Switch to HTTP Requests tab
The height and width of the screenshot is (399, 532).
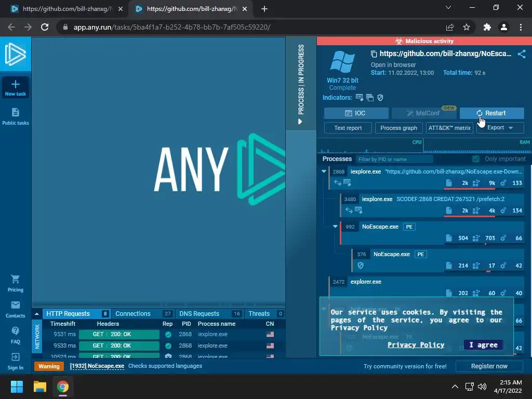coord(77,313)
